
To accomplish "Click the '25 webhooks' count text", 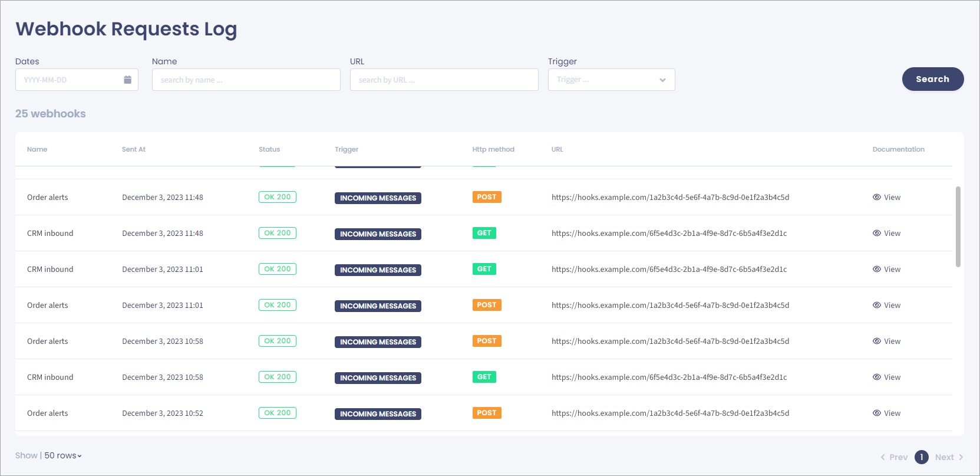I will [51, 114].
